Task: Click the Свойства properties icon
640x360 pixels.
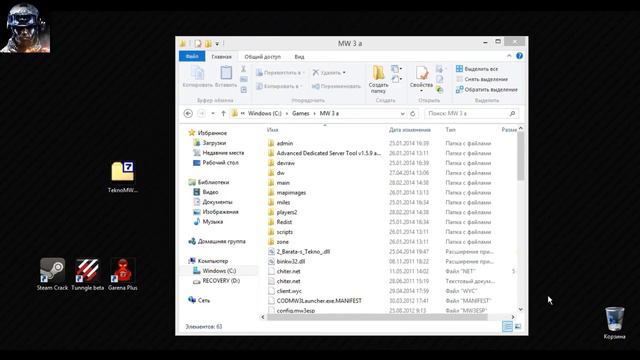Action: (x=421, y=78)
